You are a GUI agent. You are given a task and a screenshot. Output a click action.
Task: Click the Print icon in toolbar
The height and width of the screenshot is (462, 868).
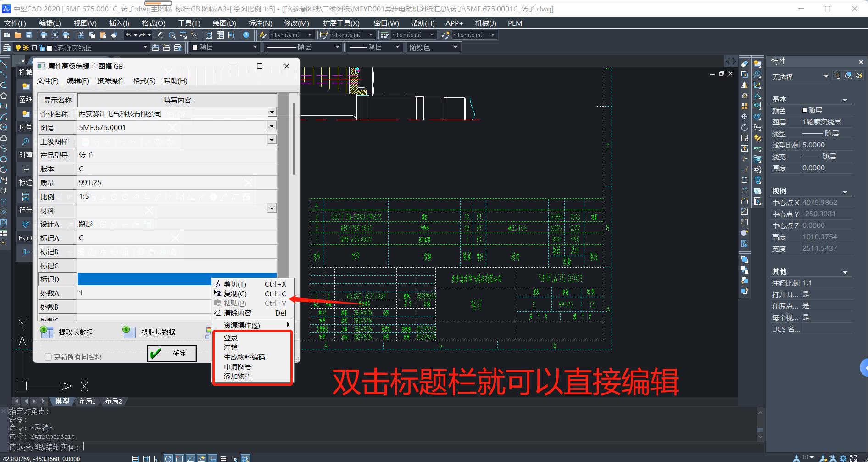coord(44,35)
